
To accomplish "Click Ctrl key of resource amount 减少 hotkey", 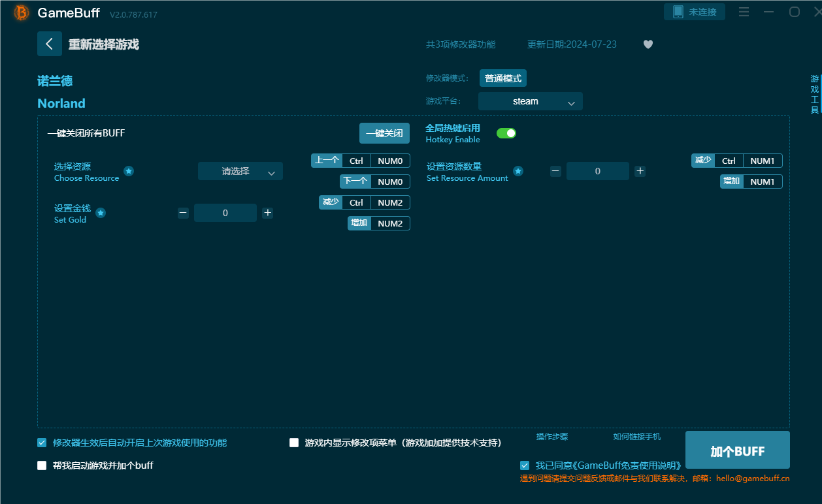I will [x=729, y=161].
